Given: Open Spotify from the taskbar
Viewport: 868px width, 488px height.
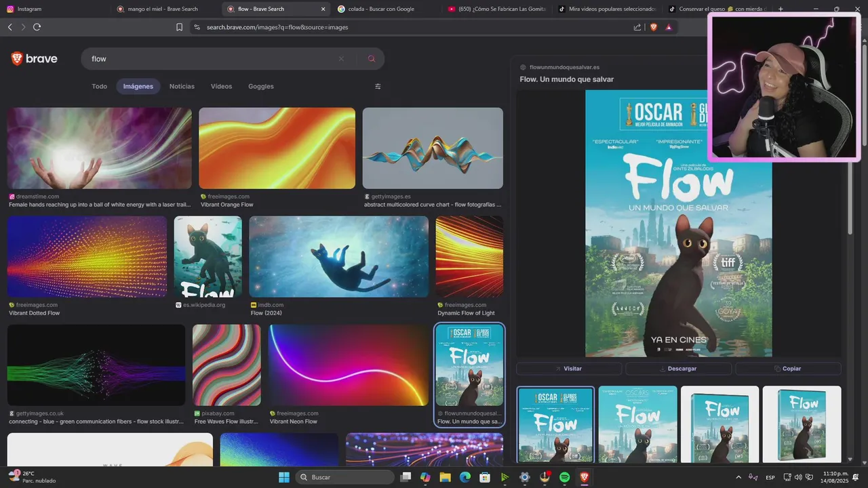Looking at the screenshot, I should click(564, 477).
